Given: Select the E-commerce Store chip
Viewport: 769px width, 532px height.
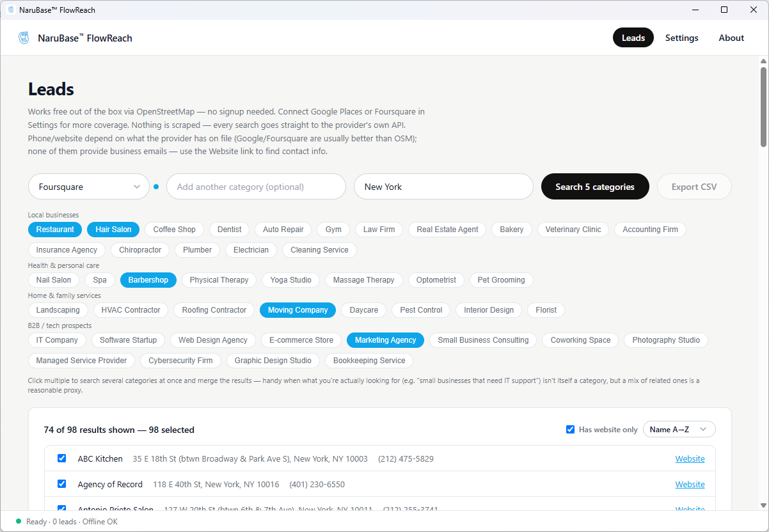Looking at the screenshot, I should 301,340.
